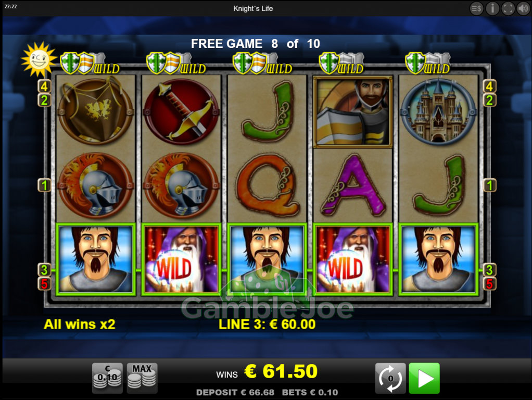Click the knight with shield symbol
Image resolution: width=532 pixels, height=400 pixels.
click(353, 111)
